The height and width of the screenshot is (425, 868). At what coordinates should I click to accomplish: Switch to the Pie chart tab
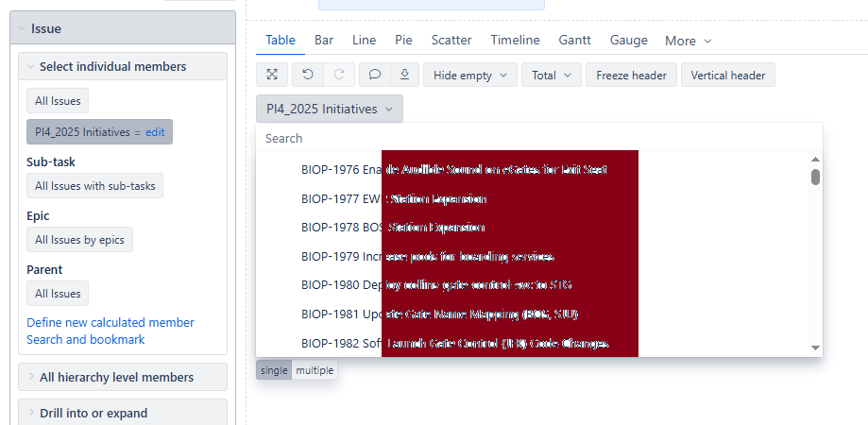click(403, 40)
